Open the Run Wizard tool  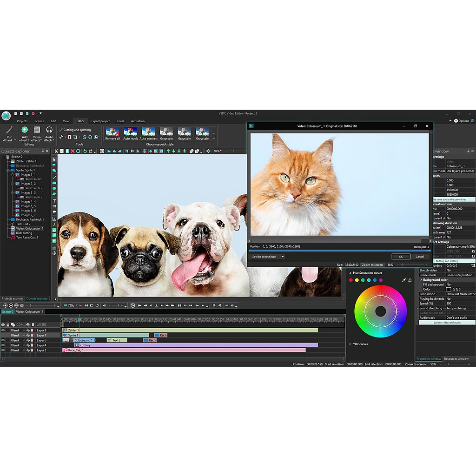9,133
